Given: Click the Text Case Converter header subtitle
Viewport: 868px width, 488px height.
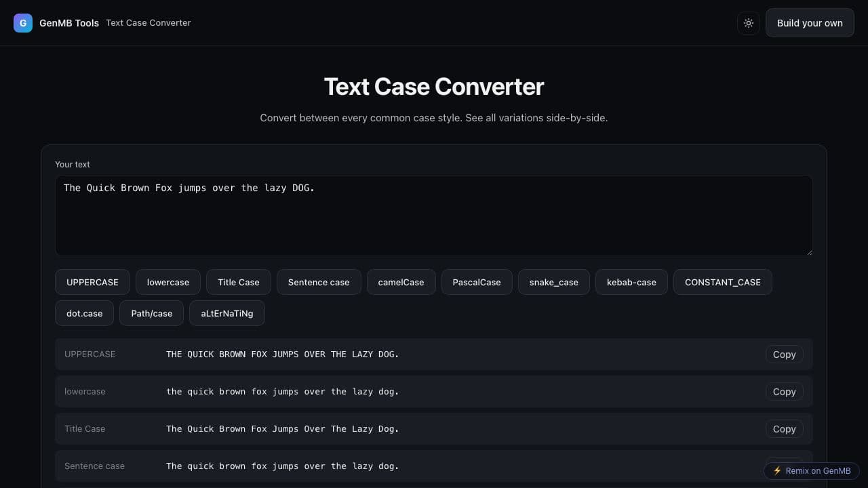Looking at the screenshot, I should point(149,23).
